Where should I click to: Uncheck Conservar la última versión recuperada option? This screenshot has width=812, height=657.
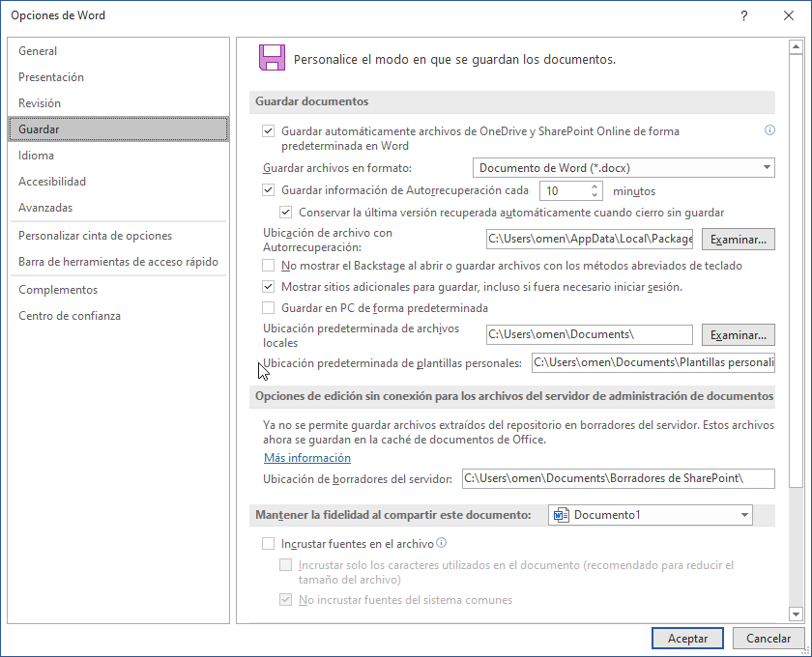pyautogui.click(x=285, y=212)
